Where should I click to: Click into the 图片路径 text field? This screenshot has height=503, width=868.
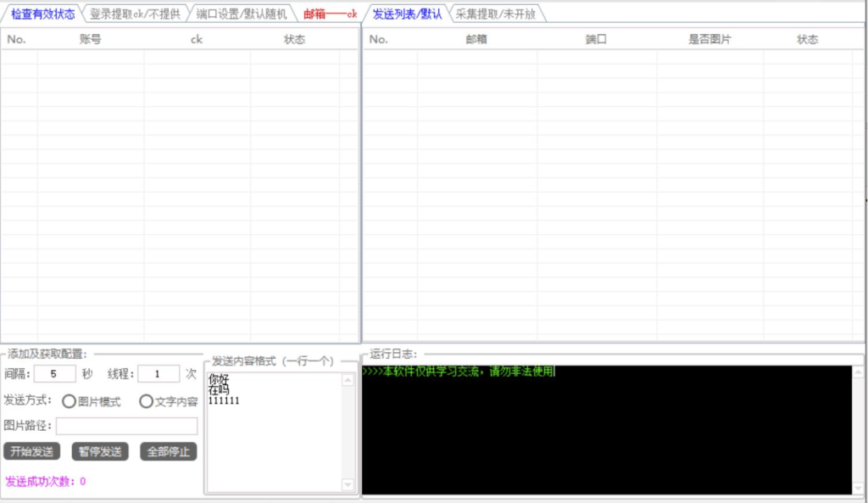coord(126,426)
